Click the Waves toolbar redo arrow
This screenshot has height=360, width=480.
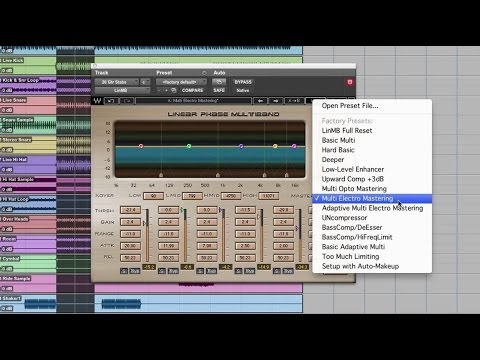click(x=127, y=101)
